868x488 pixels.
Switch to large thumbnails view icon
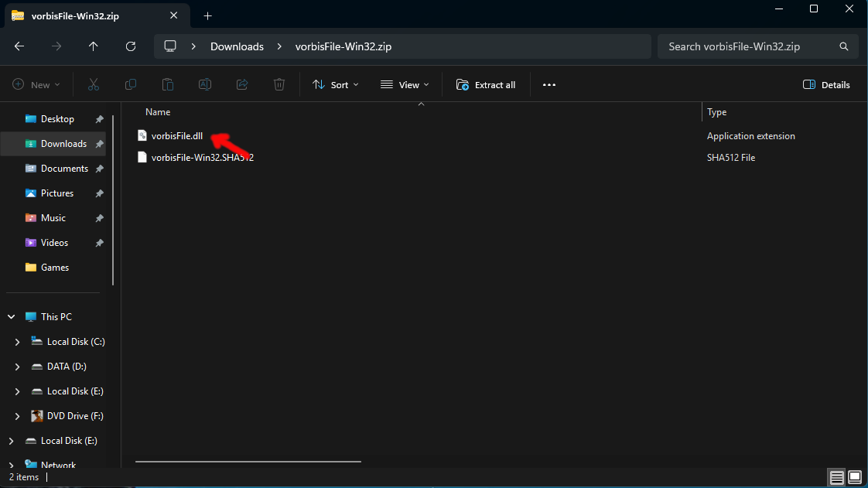[x=855, y=477]
